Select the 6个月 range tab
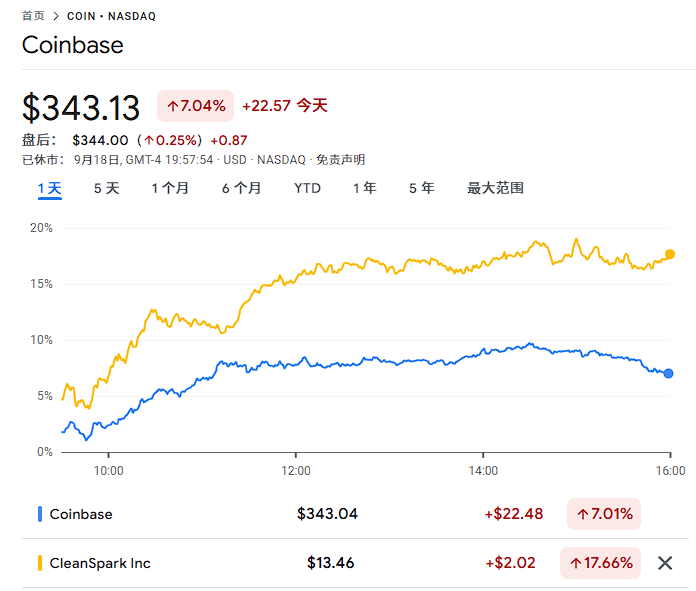This screenshot has width=696, height=591. point(241,188)
